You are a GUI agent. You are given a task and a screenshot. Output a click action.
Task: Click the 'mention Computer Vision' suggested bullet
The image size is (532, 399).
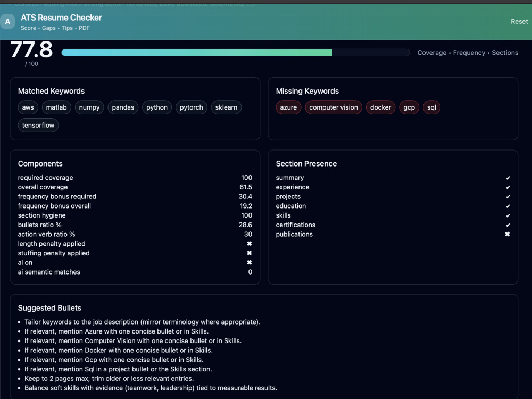point(132,340)
